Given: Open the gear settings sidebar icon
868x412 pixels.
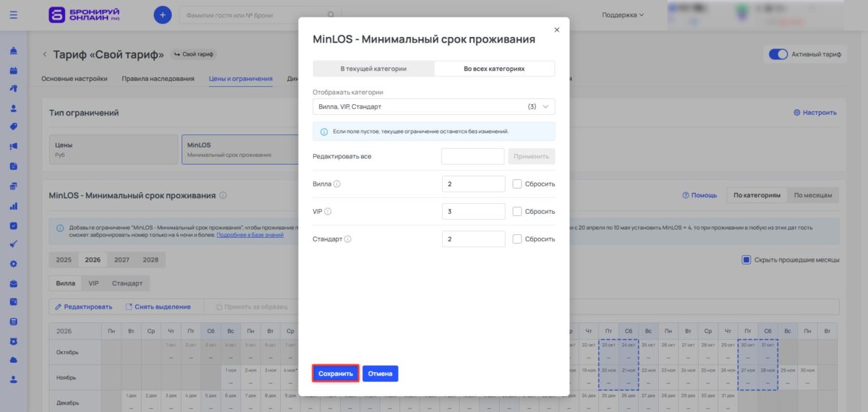Looking at the screenshot, I should tap(13, 264).
